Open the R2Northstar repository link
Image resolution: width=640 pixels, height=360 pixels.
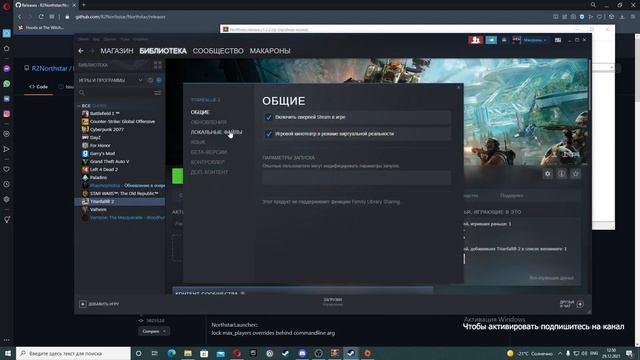[49, 69]
